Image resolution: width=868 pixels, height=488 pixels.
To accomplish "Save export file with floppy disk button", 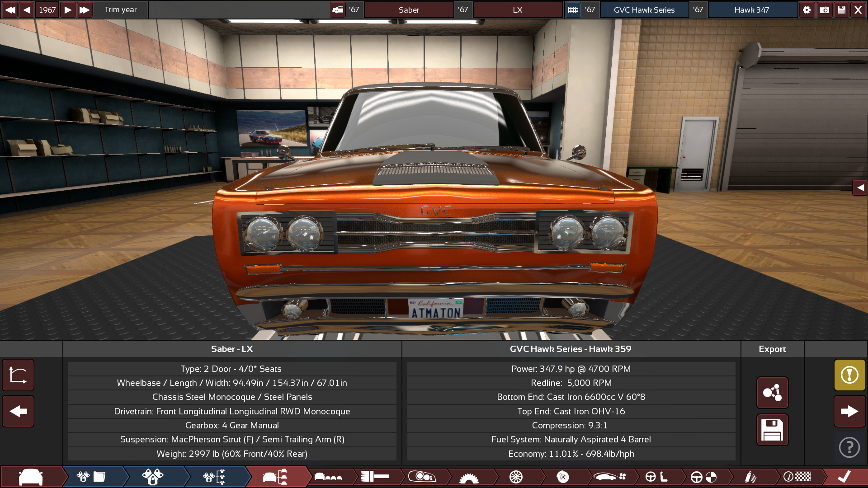I will pos(773,430).
